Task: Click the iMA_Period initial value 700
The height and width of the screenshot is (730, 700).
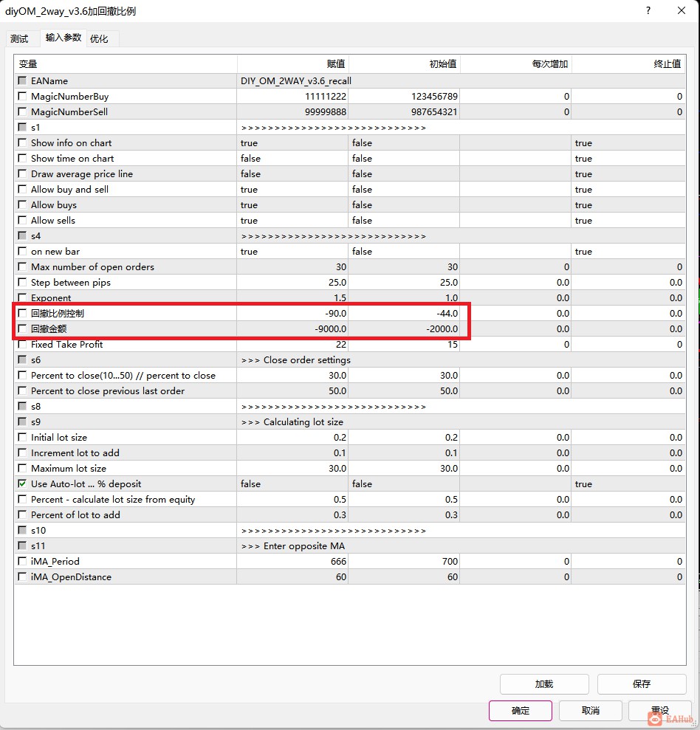Action: point(404,562)
